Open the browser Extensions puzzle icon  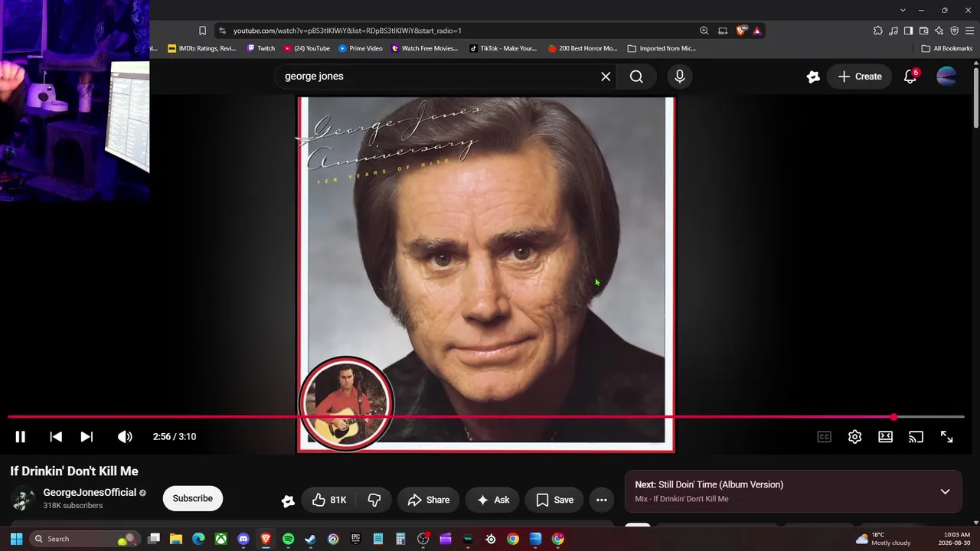tap(877, 31)
